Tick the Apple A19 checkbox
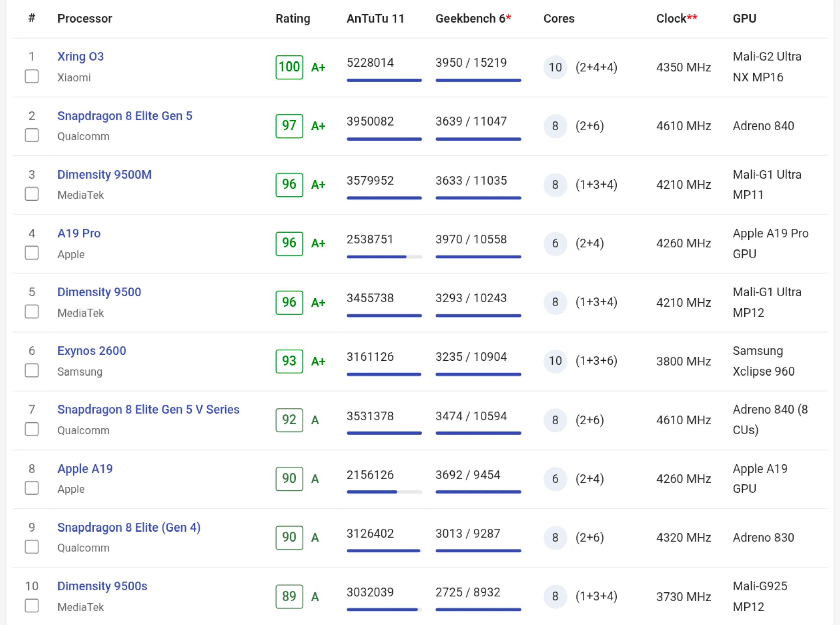840x625 pixels. 32,488
